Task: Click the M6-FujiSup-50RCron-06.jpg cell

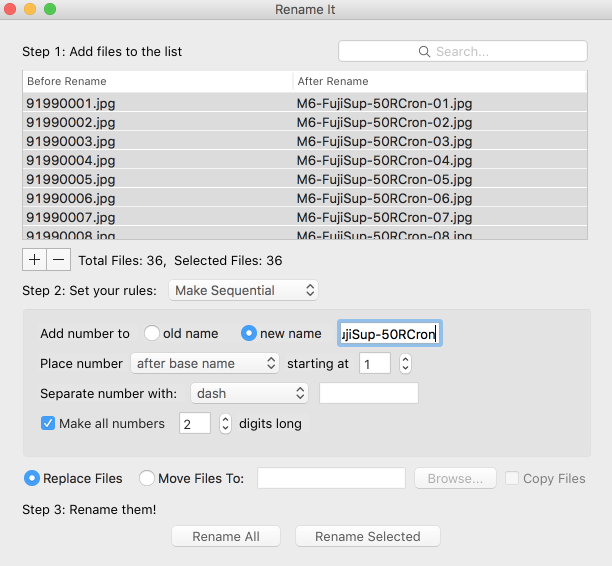Action: [x=440, y=198]
